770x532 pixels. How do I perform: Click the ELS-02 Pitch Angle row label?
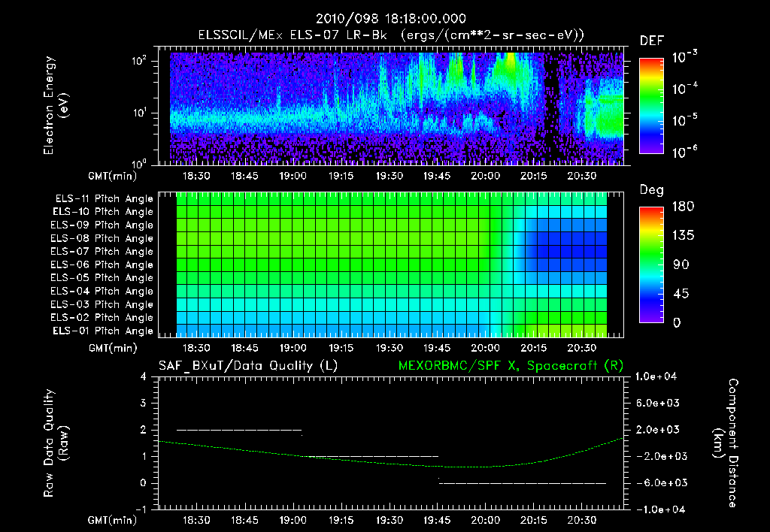(x=102, y=318)
